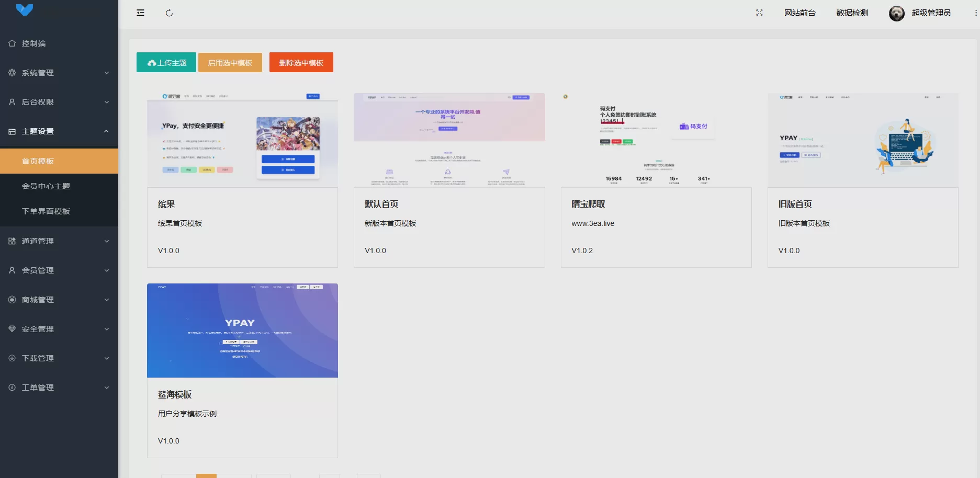Click the 新版本首页模板 description

click(x=390, y=223)
